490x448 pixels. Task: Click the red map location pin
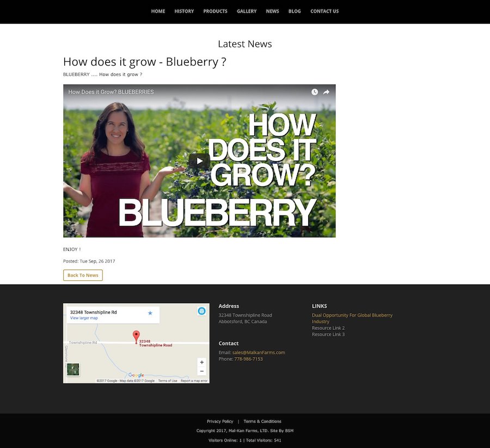[x=136, y=337]
